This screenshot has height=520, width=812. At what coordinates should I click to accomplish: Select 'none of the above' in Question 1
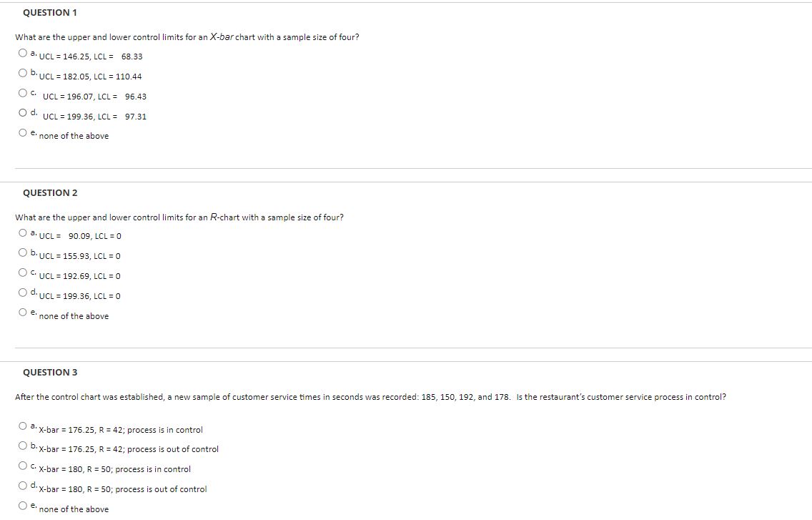pos(22,132)
